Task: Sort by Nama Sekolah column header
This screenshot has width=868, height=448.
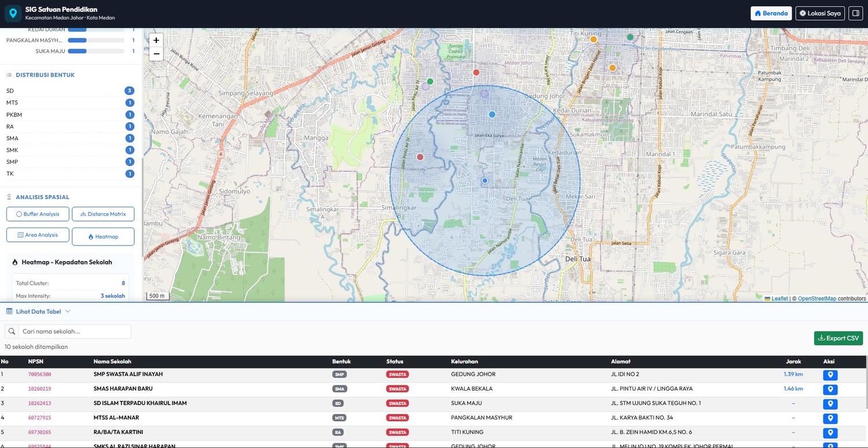Action: point(112,362)
